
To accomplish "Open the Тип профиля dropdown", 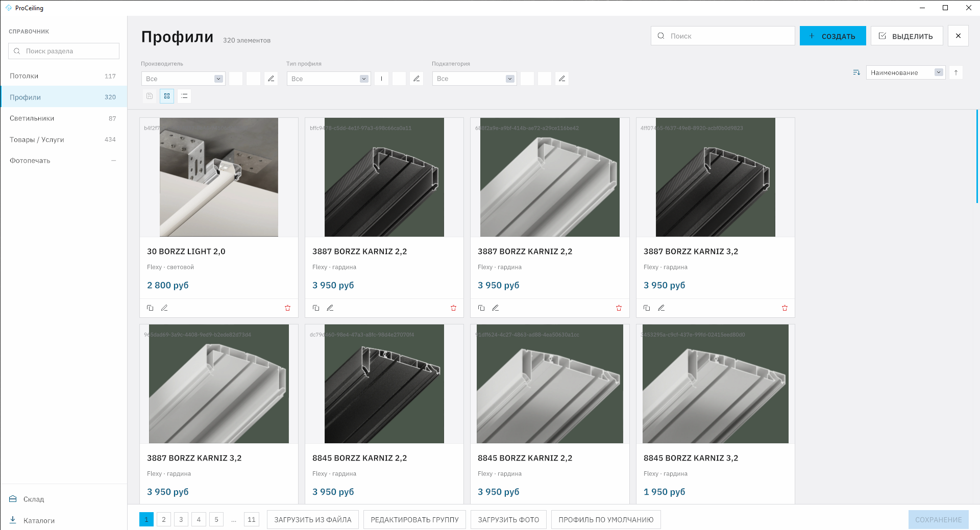I will (x=329, y=79).
